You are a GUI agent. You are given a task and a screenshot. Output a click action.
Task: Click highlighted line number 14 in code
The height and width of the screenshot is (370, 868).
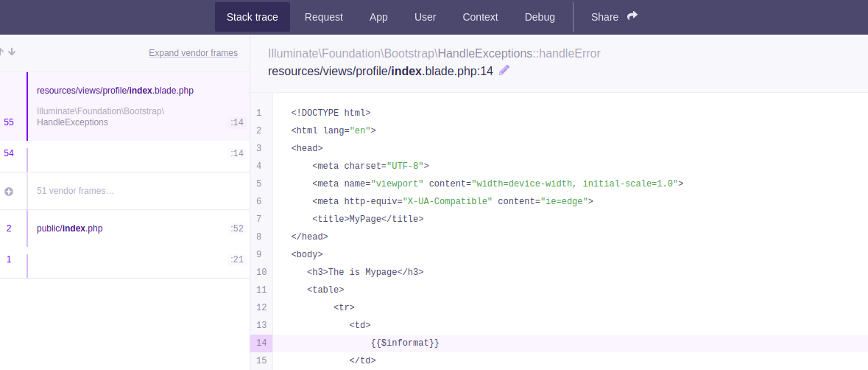(261, 343)
